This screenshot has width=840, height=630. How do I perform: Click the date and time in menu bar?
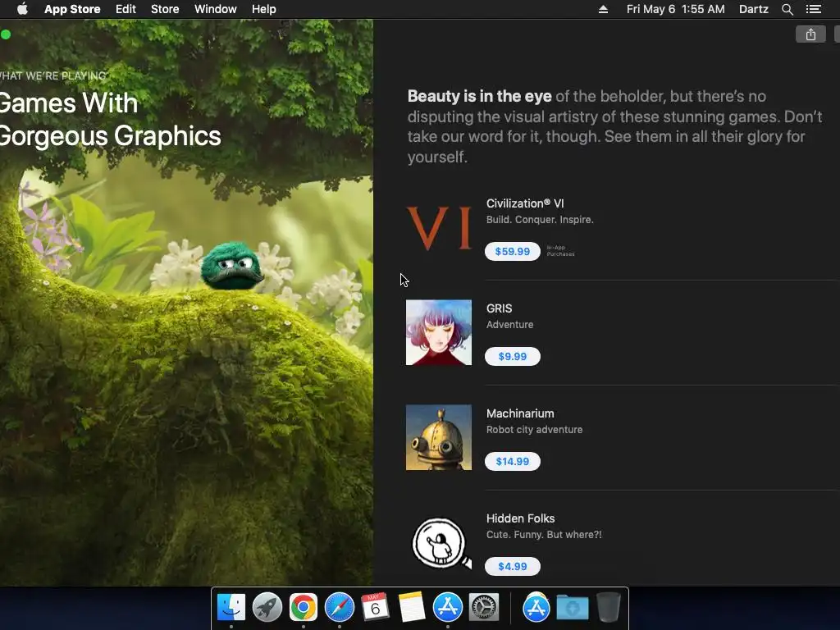coord(676,9)
